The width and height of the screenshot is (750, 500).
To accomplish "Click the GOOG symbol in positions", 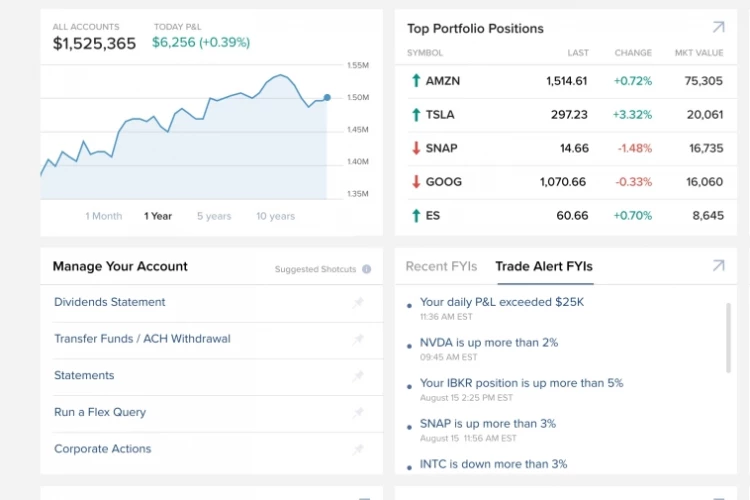I will [444, 182].
